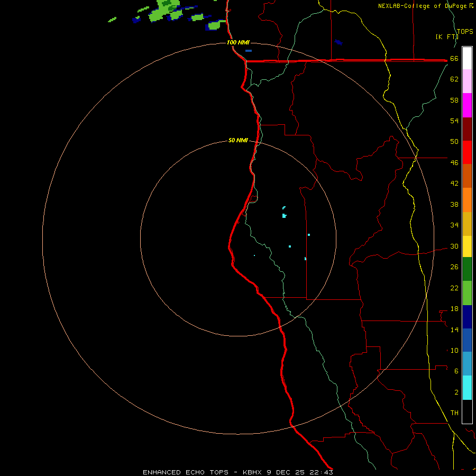Click the '50' legend value
Screen dimensions: 476x476
coord(454,141)
